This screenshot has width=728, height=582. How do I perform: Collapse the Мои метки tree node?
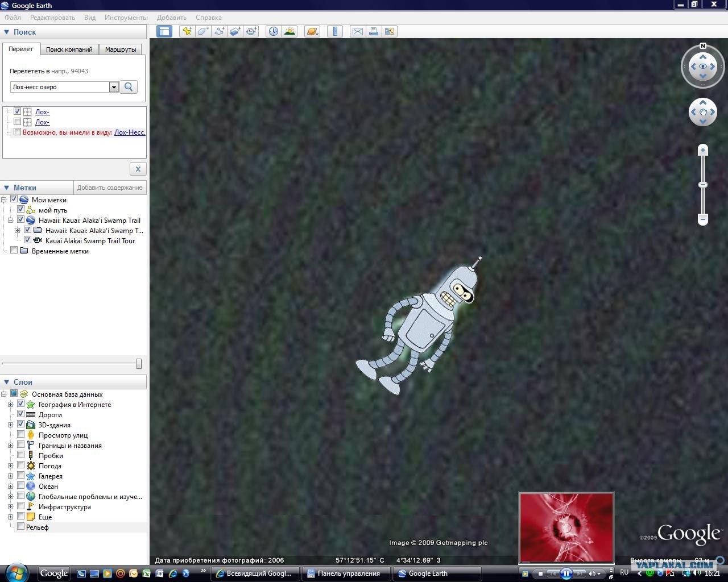click(x=5, y=199)
